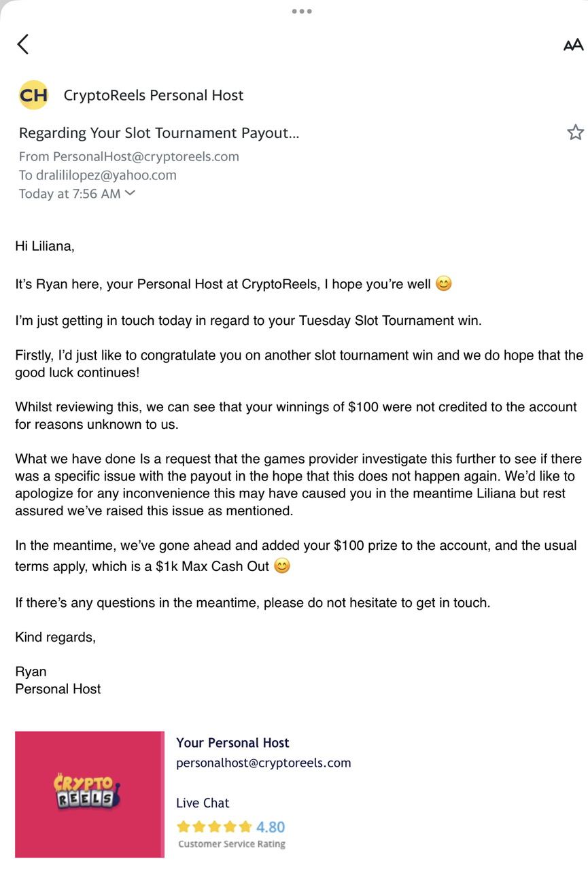Tap the five gold rating stars
The width and height of the screenshot is (588, 870).
tap(214, 827)
